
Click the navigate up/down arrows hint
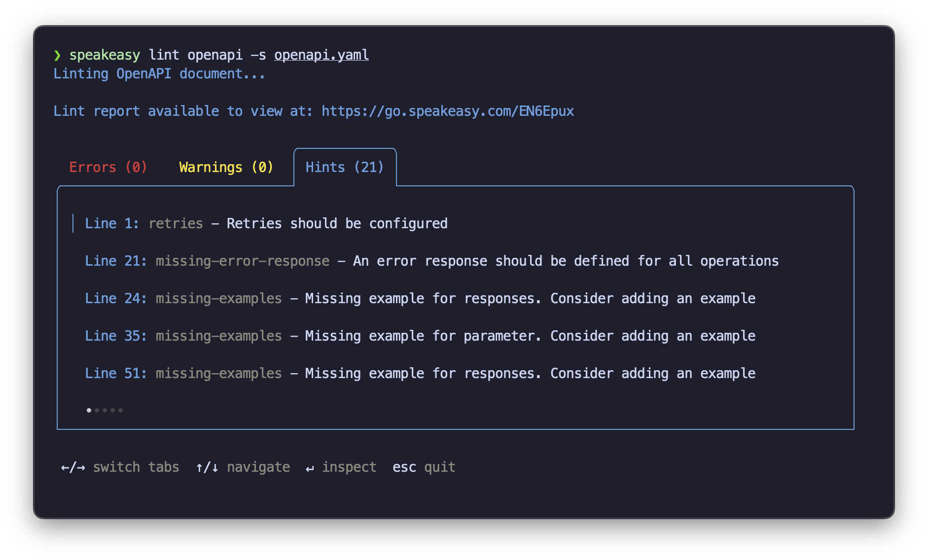(206, 467)
